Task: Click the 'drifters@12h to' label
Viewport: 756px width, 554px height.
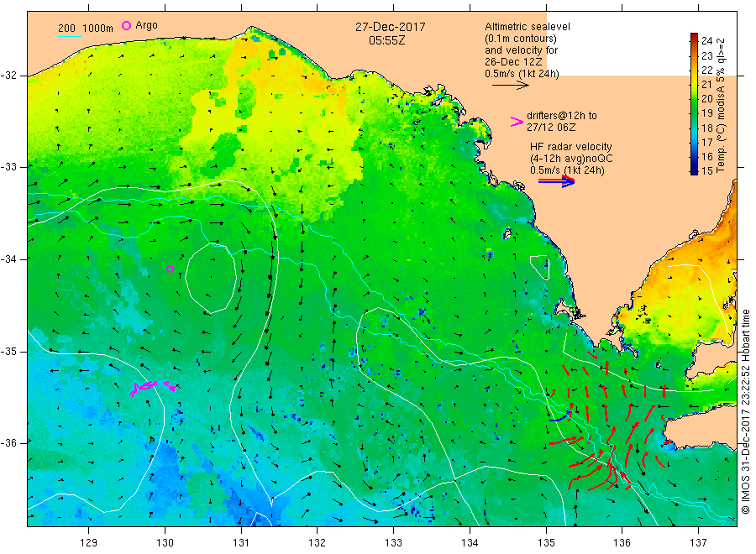Action: (562, 116)
